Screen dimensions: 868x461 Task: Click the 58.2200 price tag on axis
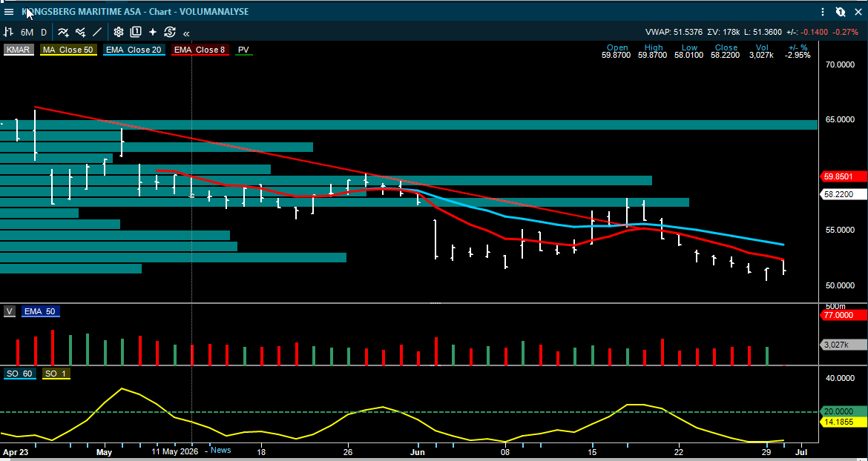click(844, 194)
